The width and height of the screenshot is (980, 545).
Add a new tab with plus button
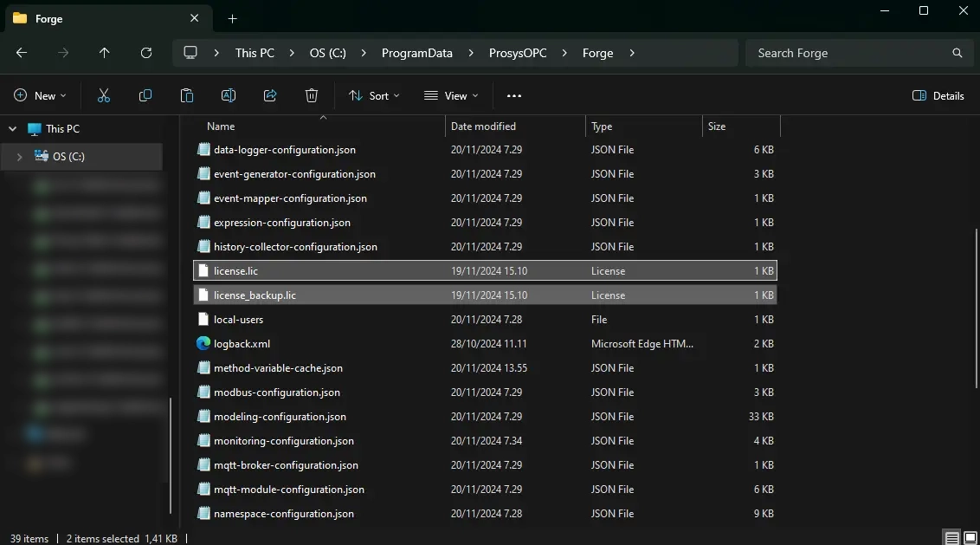pyautogui.click(x=233, y=19)
